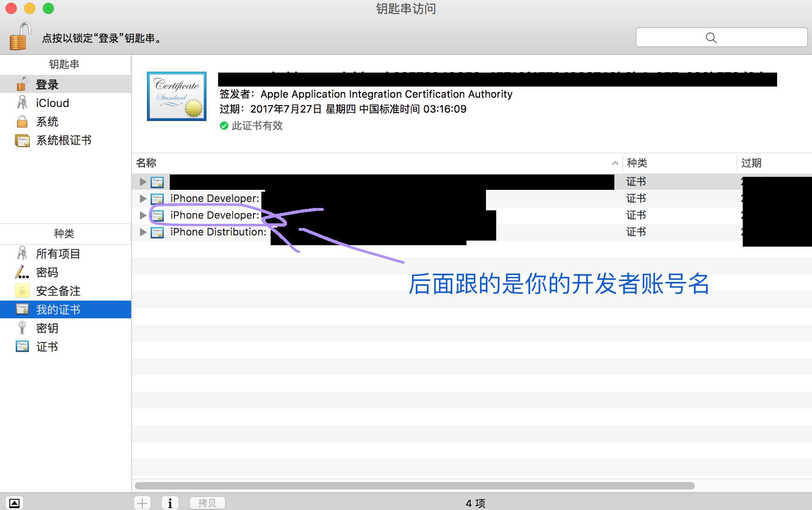The image size is (812, 510).
Task: Click the padlock to lock login keychain
Action: tap(20, 36)
